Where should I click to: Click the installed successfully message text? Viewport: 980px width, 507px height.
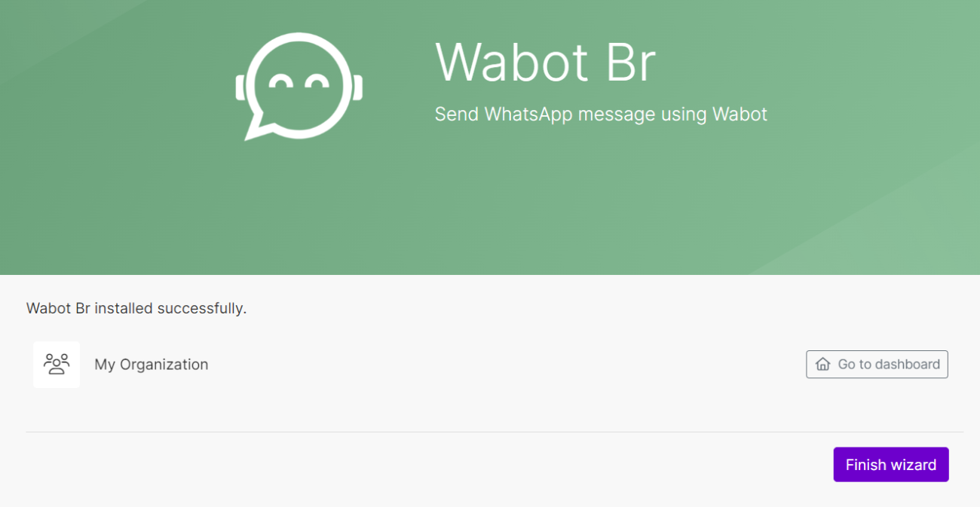click(136, 308)
